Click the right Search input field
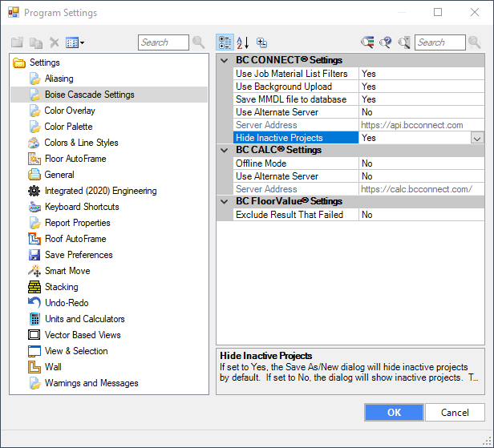This screenshot has height=448, width=494. click(439, 42)
